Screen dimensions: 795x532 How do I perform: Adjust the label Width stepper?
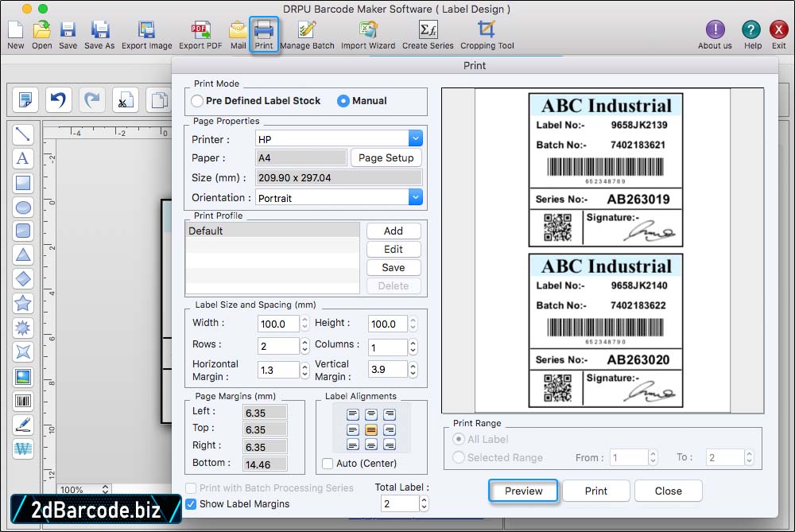coord(304,324)
